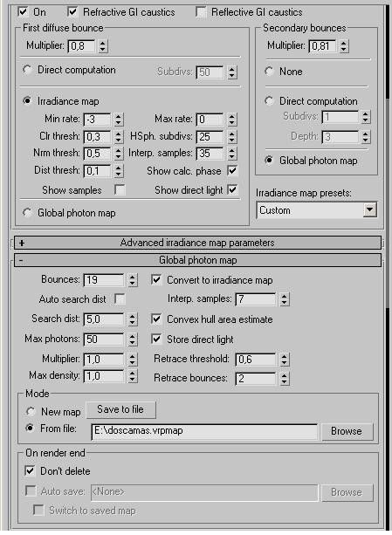Click the Max rate value field

(x=210, y=120)
